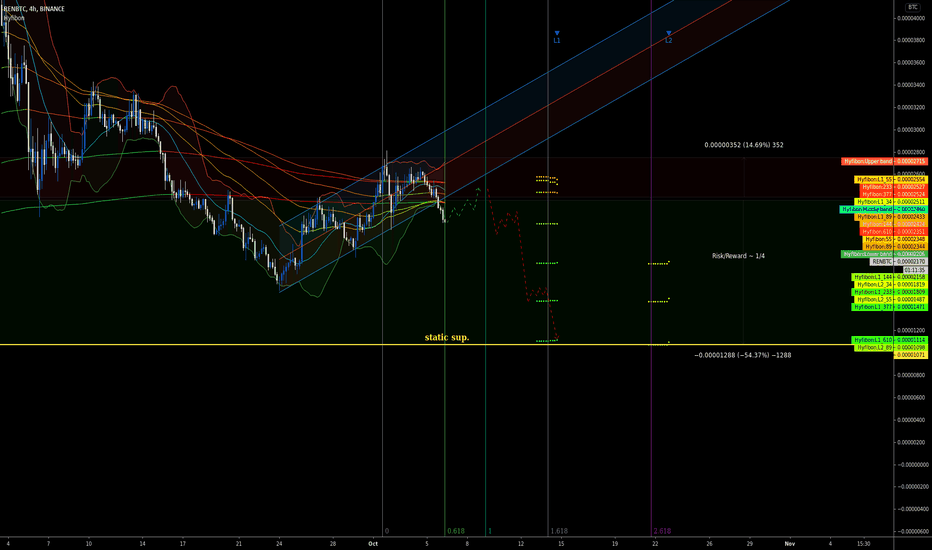Click the RENBTC, 4h, BINANCE symbol legend
The height and width of the screenshot is (550, 932).
[x=34, y=9]
